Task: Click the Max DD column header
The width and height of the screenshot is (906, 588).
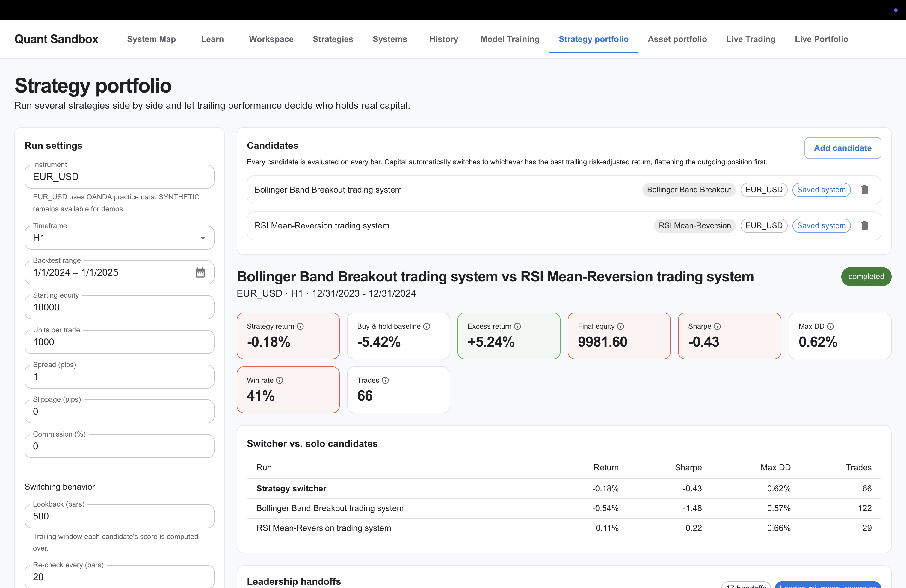Action: pyautogui.click(x=775, y=468)
